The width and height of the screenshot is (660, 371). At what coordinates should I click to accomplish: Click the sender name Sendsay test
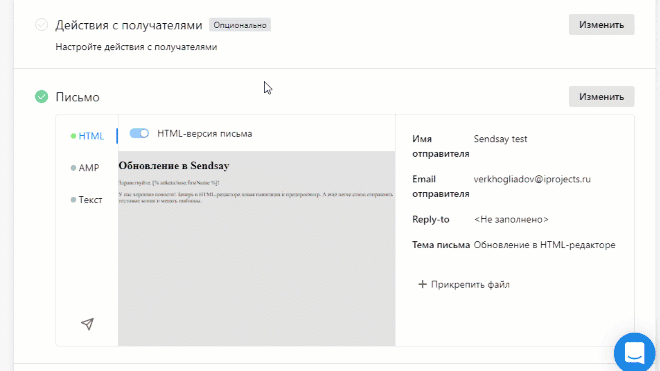click(x=500, y=139)
